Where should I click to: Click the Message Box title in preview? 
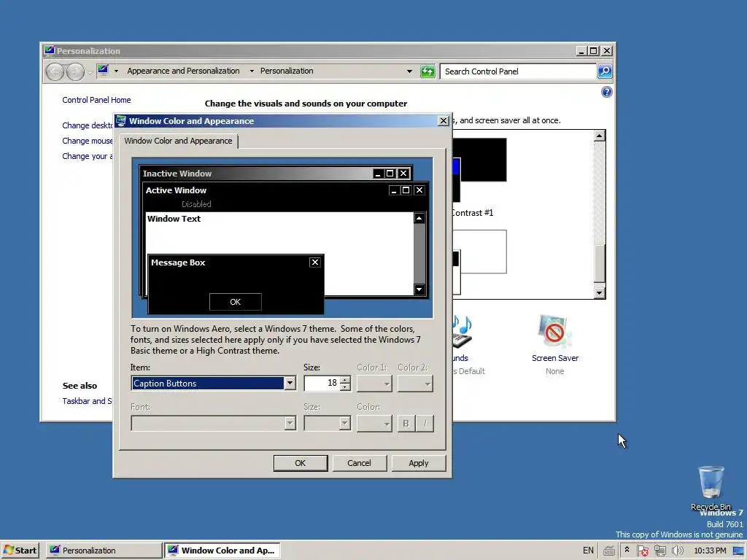click(178, 262)
